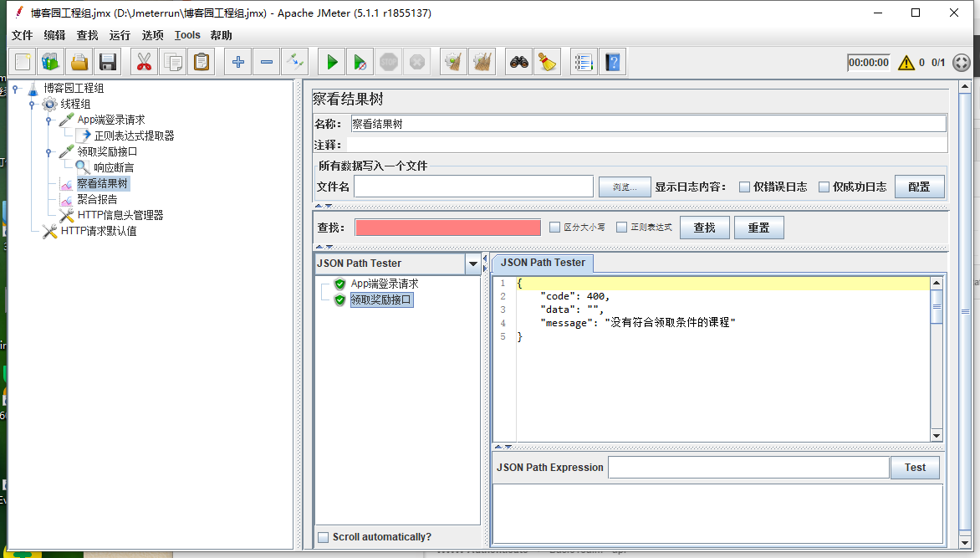
Task: Click the 文件名 input field
Action: [473, 187]
